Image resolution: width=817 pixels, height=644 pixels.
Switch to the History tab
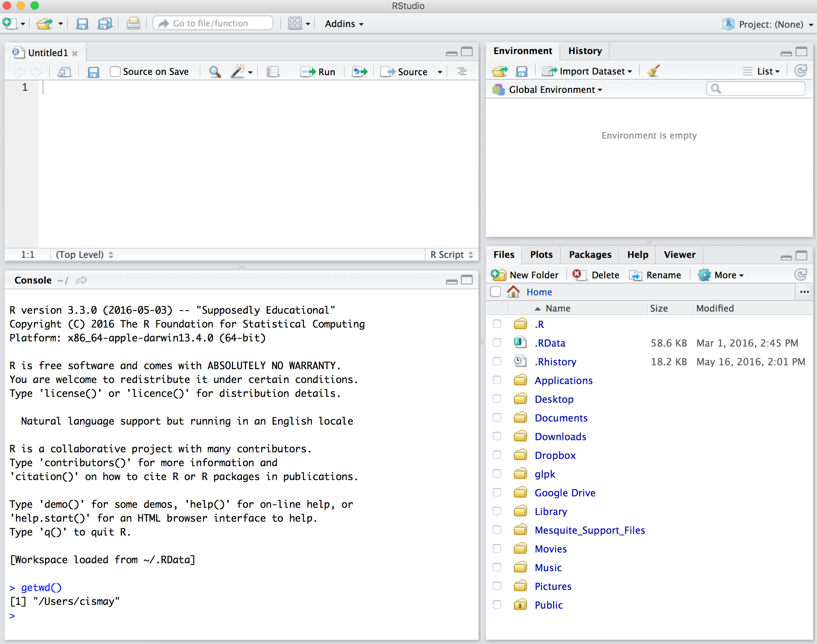(585, 51)
